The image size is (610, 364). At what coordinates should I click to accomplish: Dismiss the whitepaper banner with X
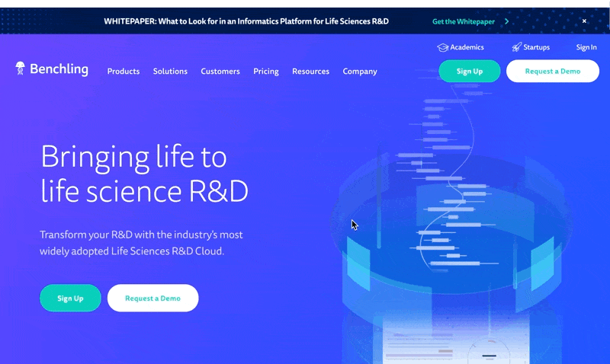tap(584, 21)
